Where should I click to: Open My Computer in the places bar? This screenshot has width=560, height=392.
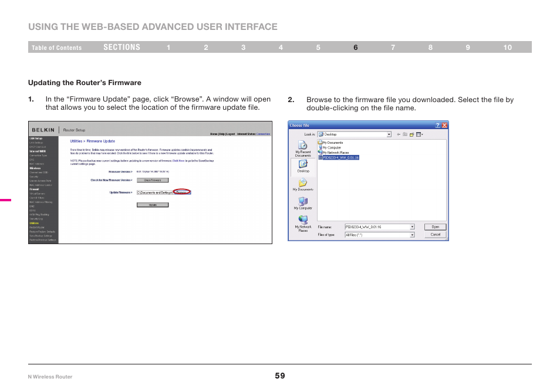303,203
